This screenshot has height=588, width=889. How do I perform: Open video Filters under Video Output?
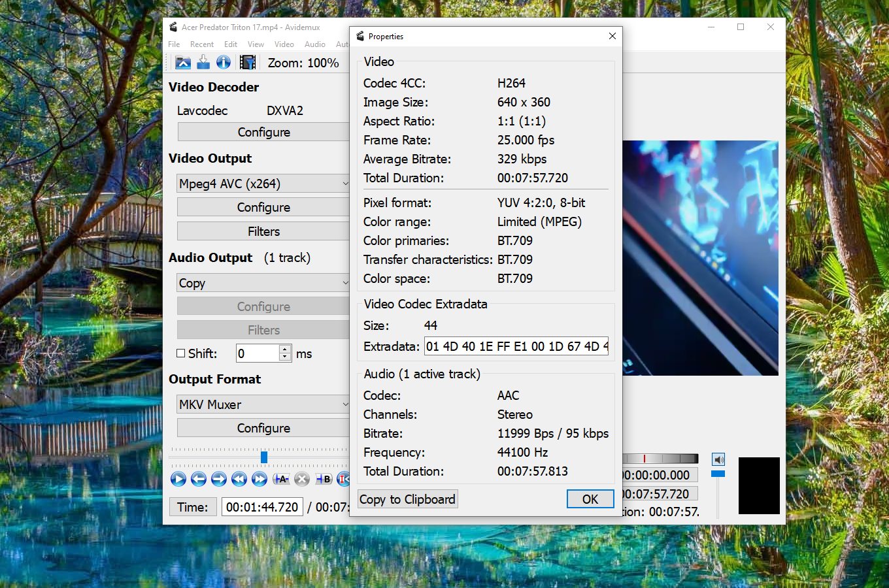pos(263,231)
